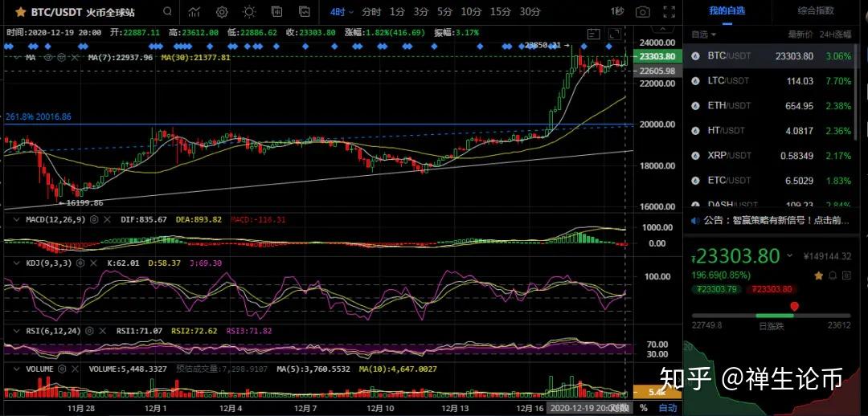
Task: Sort watchlist by 最新价 column
Action: click(x=800, y=35)
